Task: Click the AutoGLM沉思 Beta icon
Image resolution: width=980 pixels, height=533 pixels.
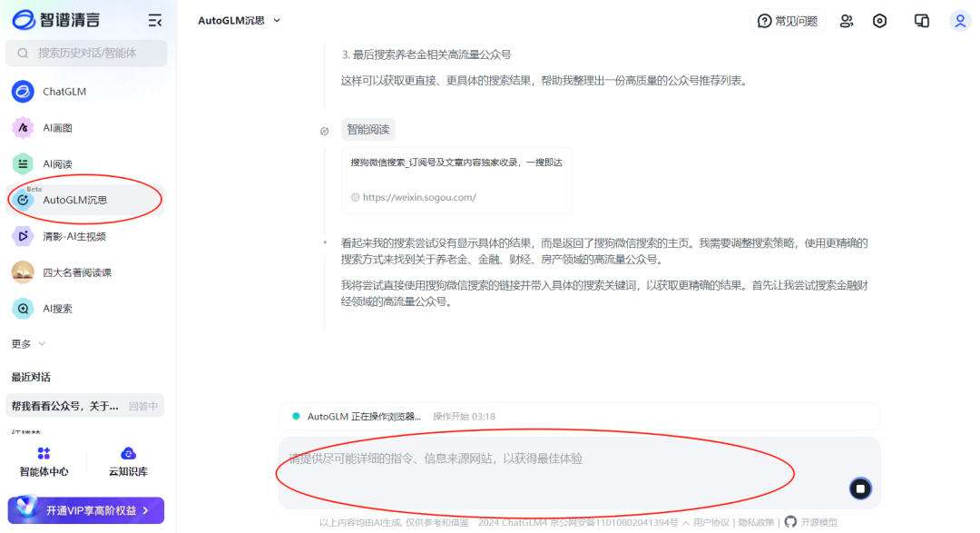Action: click(23, 200)
